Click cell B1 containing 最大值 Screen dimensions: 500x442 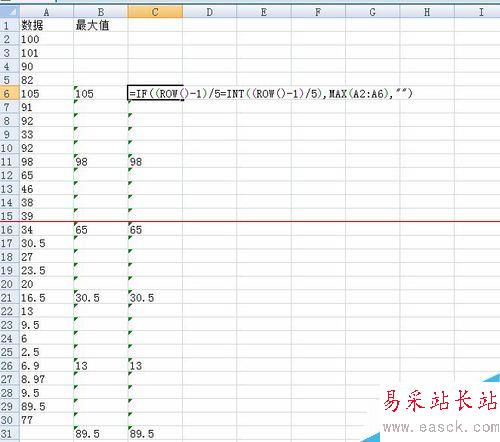click(x=101, y=25)
